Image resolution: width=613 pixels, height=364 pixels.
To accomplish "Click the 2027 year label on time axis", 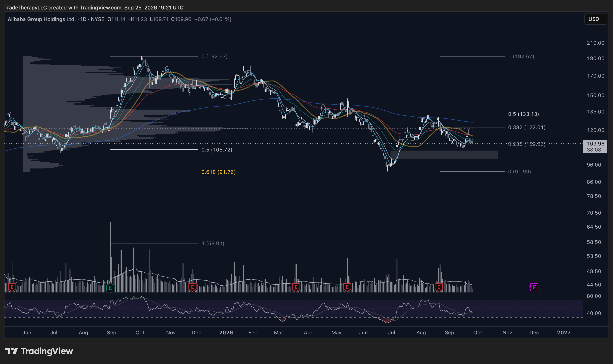I will pos(564,333).
